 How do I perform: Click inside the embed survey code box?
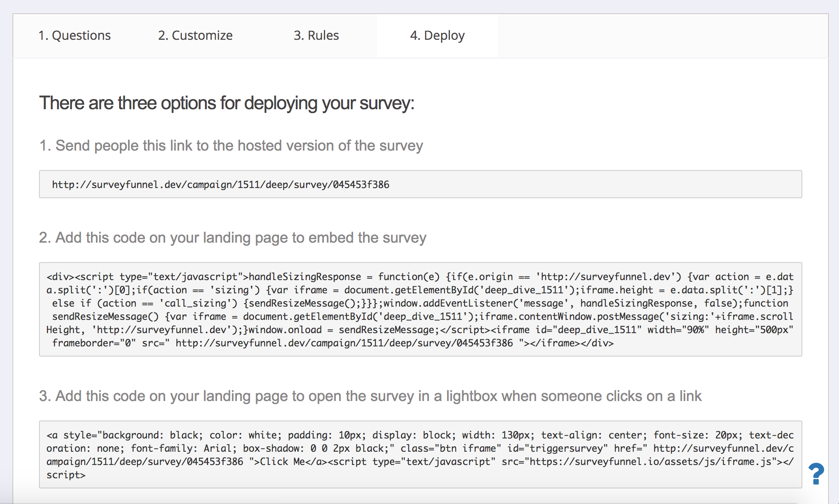pos(420,309)
